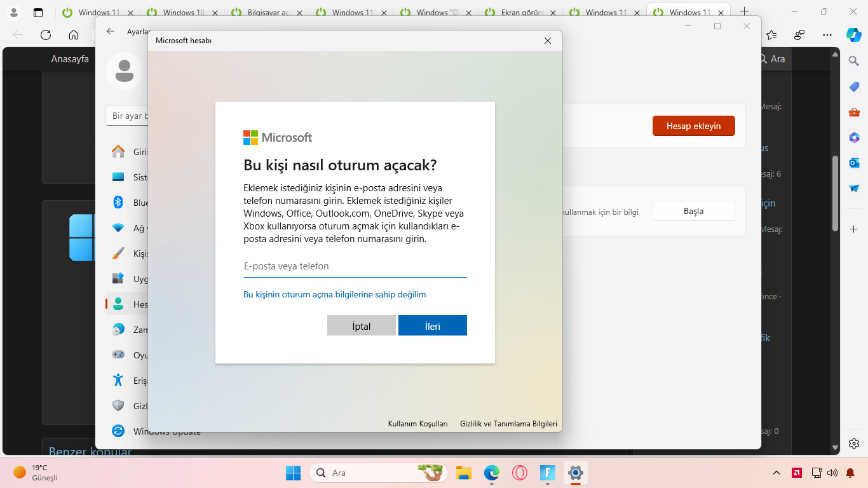The width and height of the screenshot is (868, 488).
Task: Choose "Bu kişinin oturum açma bilgilerine sahip değilim"
Action: click(x=335, y=294)
